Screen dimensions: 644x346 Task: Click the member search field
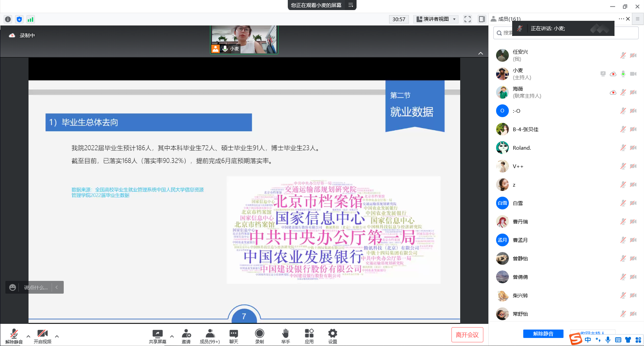tap(566, 33)
